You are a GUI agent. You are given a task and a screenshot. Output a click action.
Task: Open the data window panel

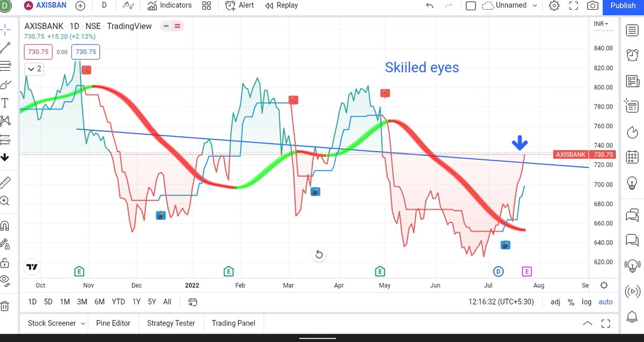click(632, 106)
